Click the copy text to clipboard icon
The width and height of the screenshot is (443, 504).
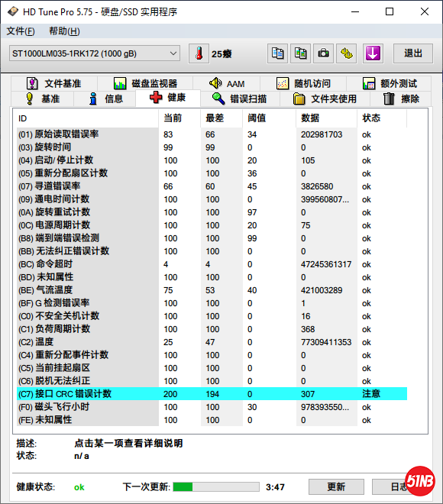click(x=277, y=53)
